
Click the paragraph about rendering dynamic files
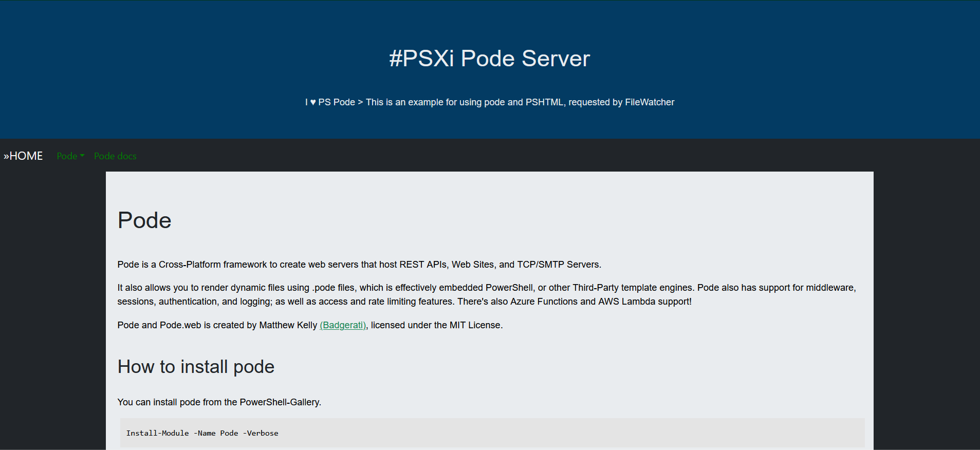[487, 295]
